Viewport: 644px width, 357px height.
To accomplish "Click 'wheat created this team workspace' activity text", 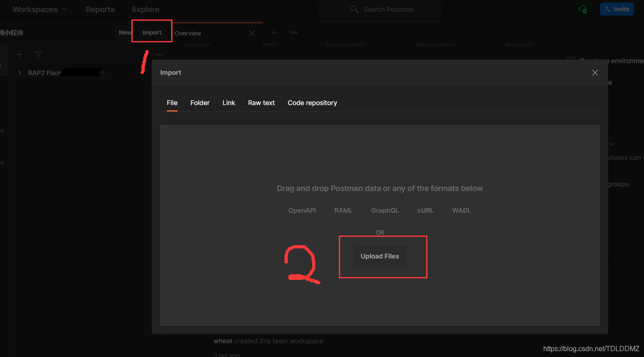I will point(268,341).
